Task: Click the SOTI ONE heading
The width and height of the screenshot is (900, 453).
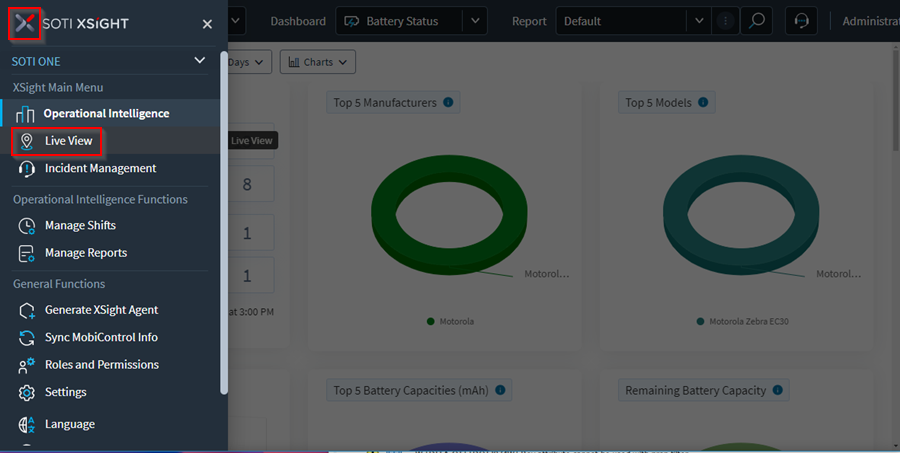Action: click(x=36, y=61)
